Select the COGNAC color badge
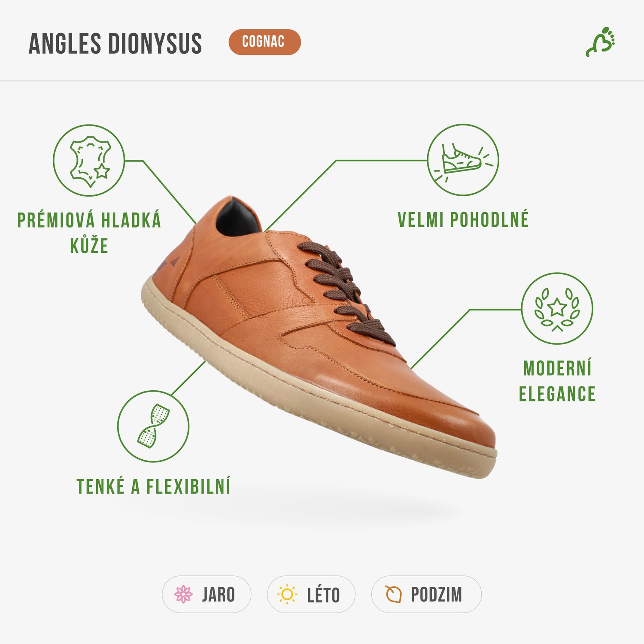Image resolution: width=644 pixels, height=644 pixels. (264, 42)
